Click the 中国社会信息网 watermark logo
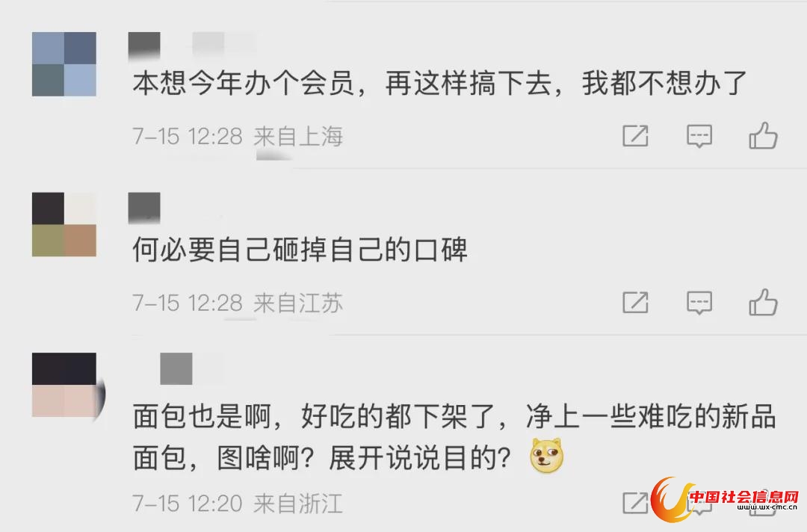The width and height of the screenshot is (807, 532). 725,500
